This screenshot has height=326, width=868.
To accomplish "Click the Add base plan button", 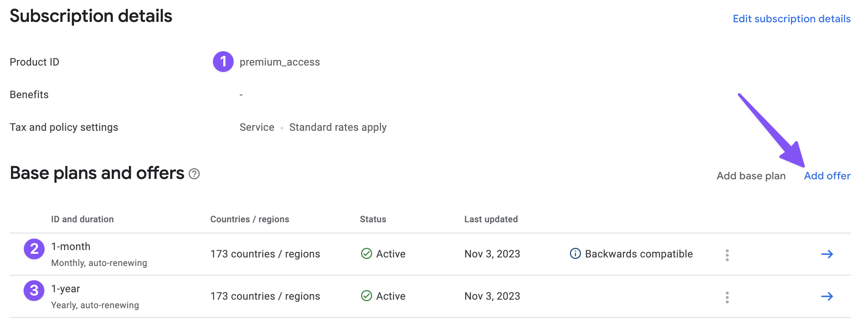I will tap(751, 176).
